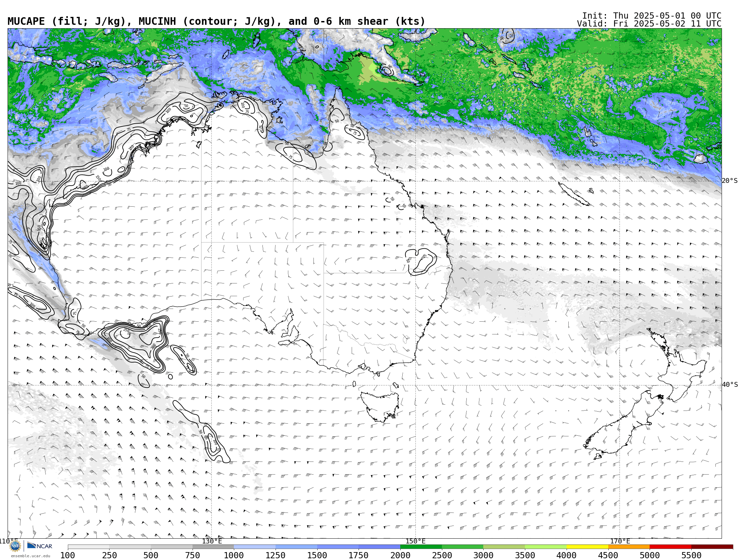Click the colorbar label 750

coord(193,555)
